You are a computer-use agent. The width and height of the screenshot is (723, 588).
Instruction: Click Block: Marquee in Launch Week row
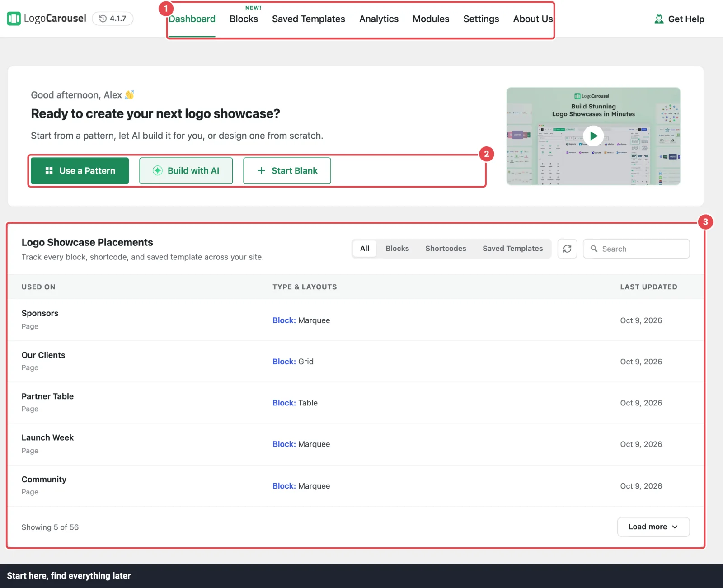301,444
